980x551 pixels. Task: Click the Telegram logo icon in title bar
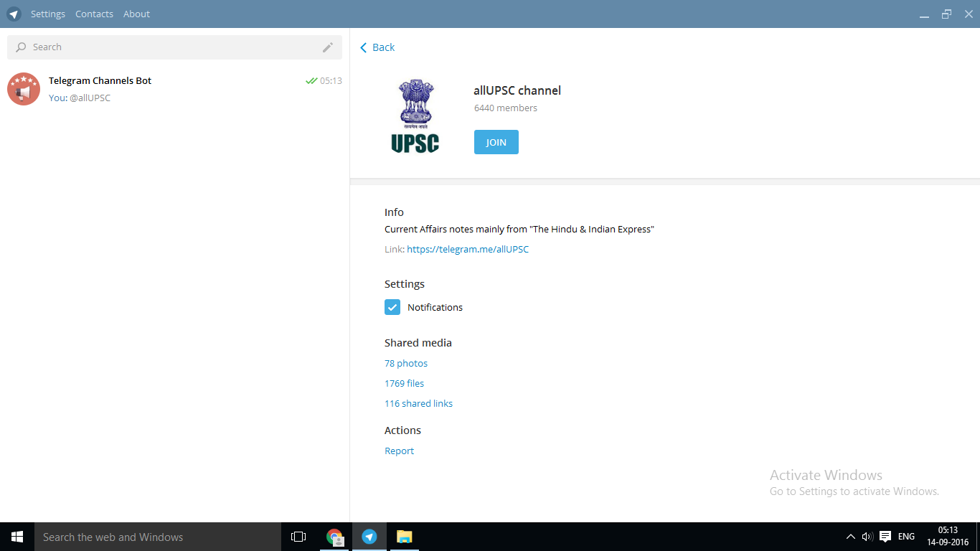(x=14, y=14)
